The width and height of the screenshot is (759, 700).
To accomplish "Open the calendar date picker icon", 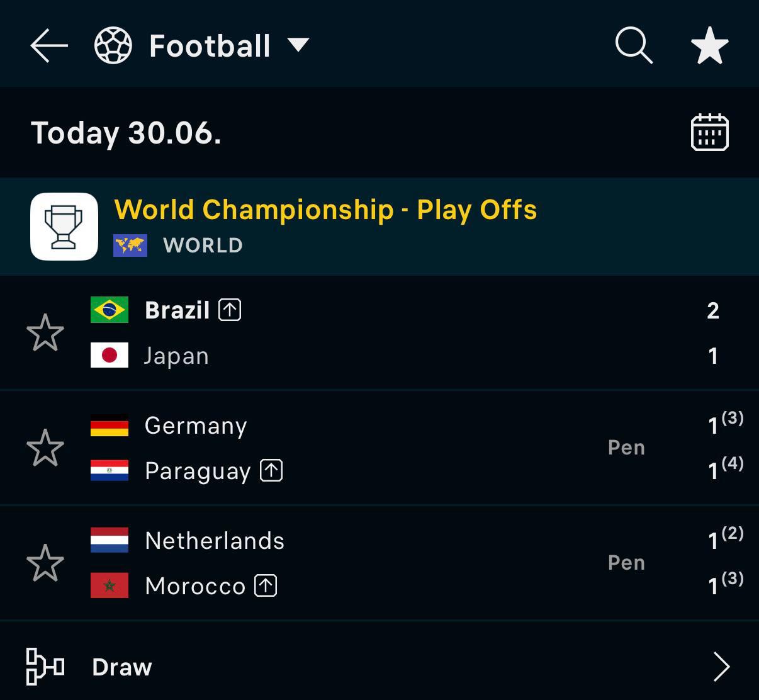I will 710,132.
